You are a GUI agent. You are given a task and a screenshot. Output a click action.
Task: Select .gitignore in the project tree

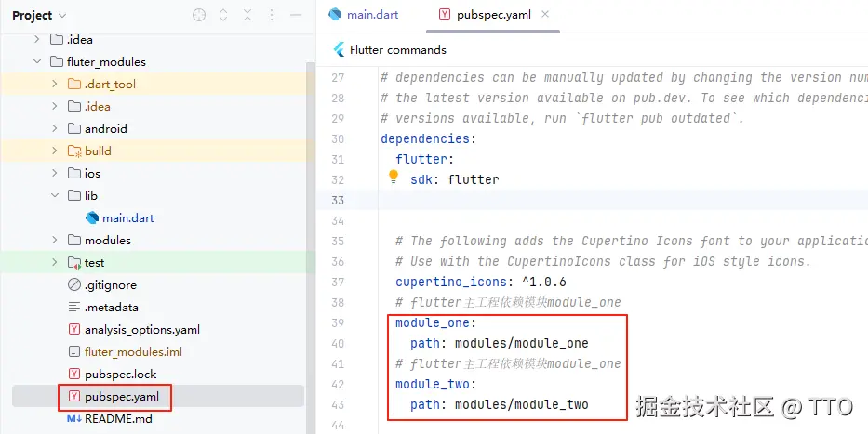click(111, 284)
